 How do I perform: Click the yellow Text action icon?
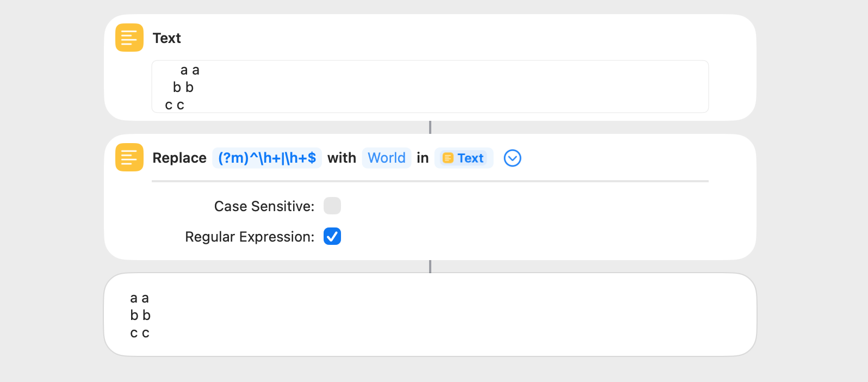tap(129, 38)
